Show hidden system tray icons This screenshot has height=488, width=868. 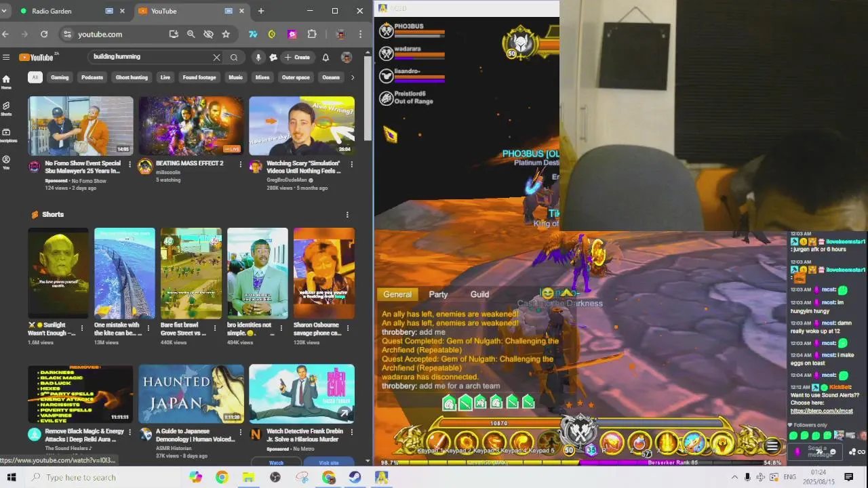click(x=734, y=477)
